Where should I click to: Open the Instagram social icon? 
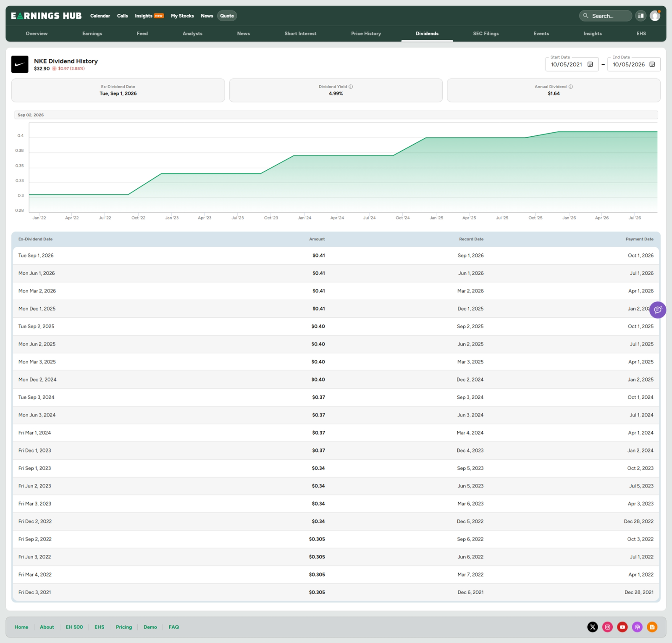tap(607, 627)
